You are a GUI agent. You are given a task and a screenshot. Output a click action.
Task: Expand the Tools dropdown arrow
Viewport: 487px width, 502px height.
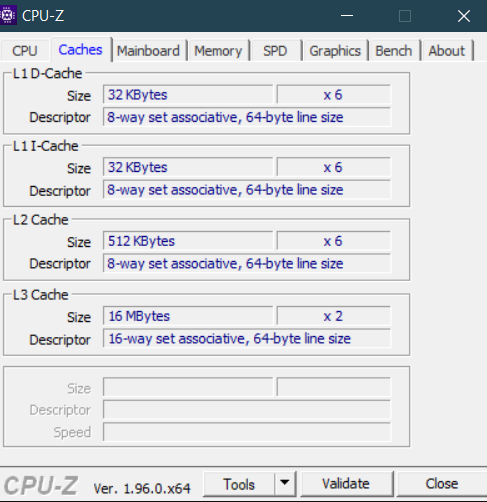285,483
